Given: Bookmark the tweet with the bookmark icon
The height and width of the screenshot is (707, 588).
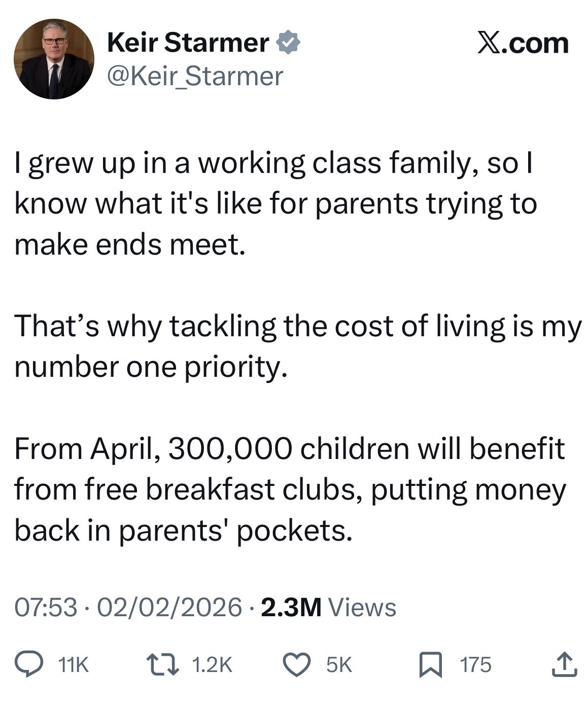Looking at the screenshot, I should point(431,665).
